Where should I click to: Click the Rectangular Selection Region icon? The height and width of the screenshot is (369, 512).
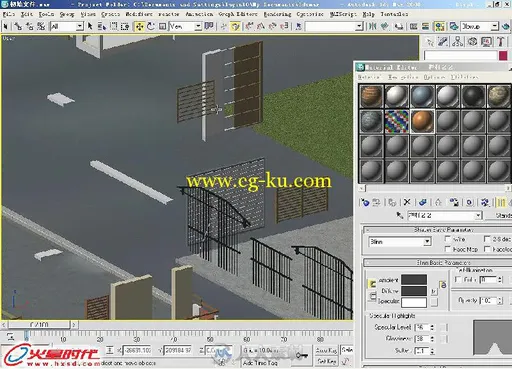point(114,26)
